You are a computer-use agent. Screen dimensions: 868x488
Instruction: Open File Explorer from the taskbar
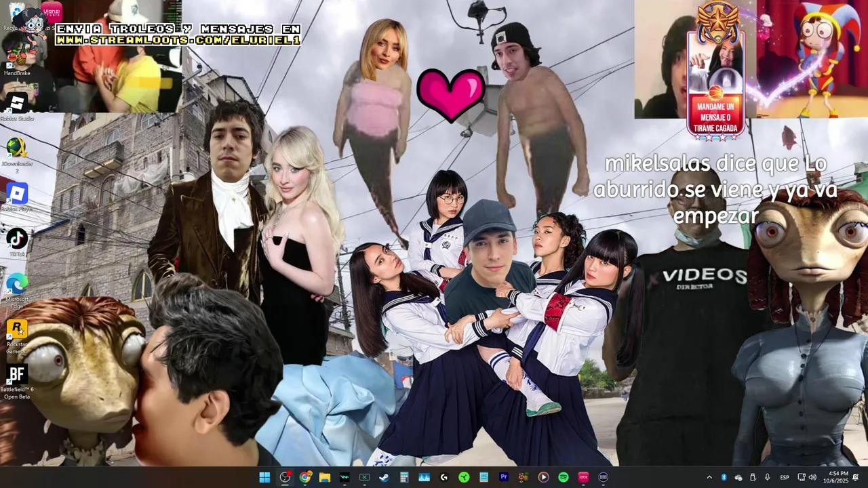[325, 477]
